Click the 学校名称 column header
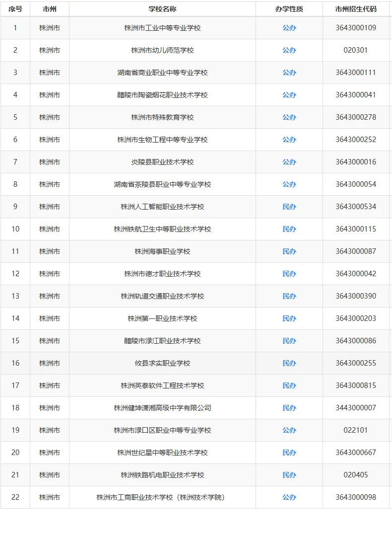The width and height of the screenshot is (392, 538). click(x=162, y=9)
